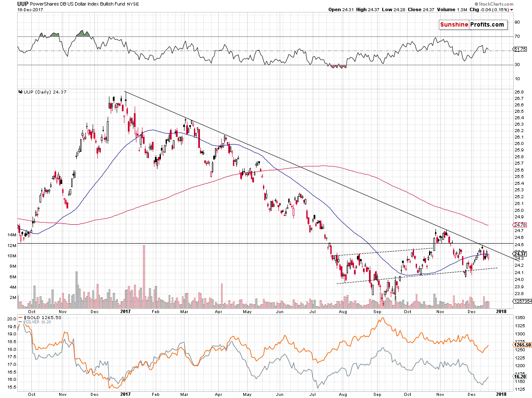Click the 2018 label under price chart
The height and width of the screenshot is (398, 532).
(x=501, y=312)
